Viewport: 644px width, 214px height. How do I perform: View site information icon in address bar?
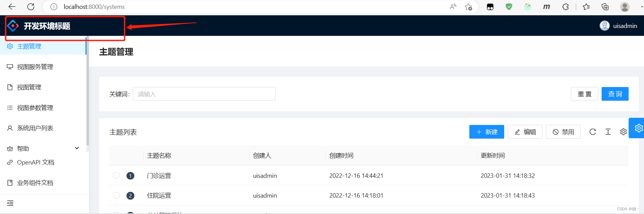(54, 7)
